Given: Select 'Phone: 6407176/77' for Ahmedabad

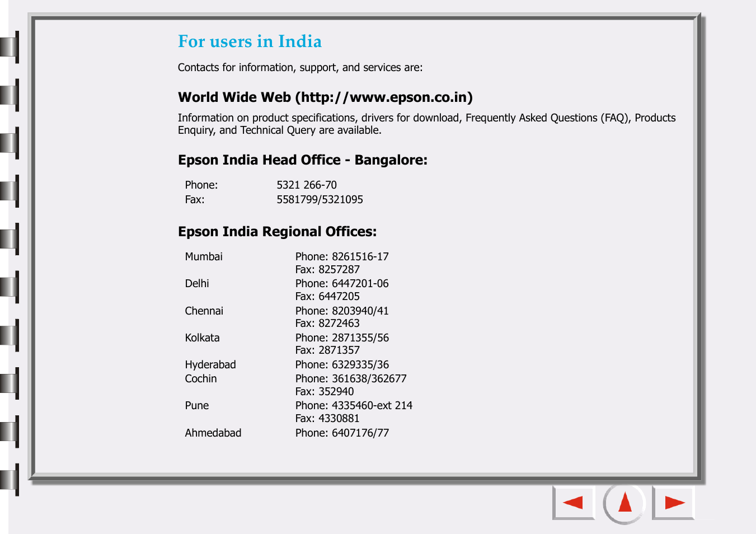Looking at the screenshot, I should [x=342, y=433].
